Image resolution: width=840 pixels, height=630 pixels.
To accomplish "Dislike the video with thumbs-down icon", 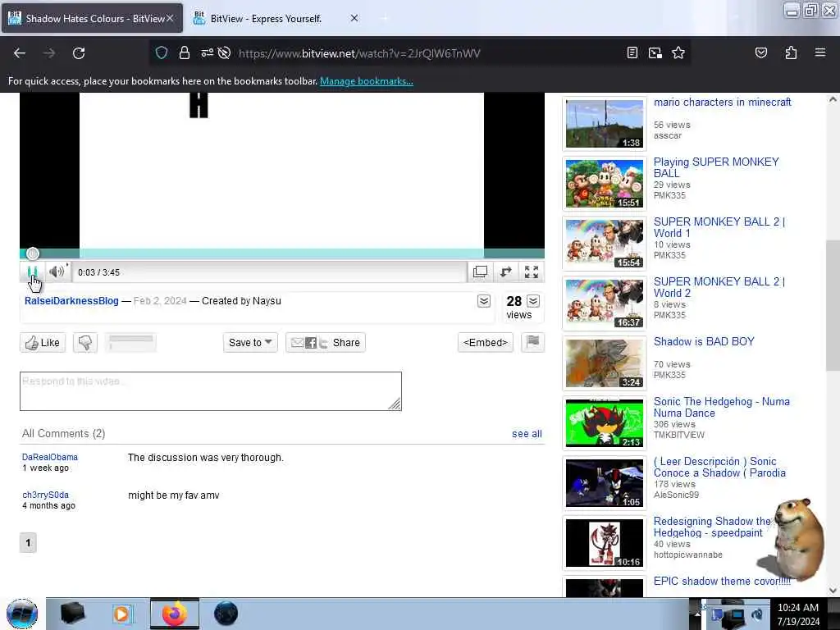I will 85,342.
